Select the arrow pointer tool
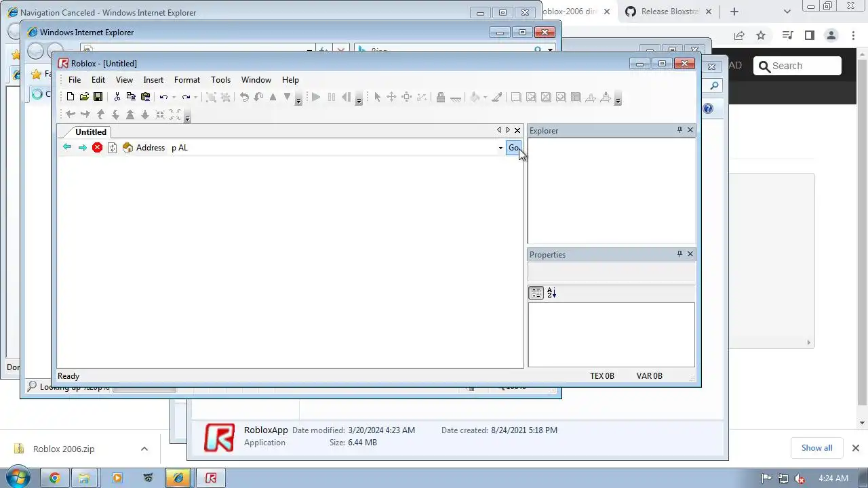The image size is (868, 488). [378, 97]
